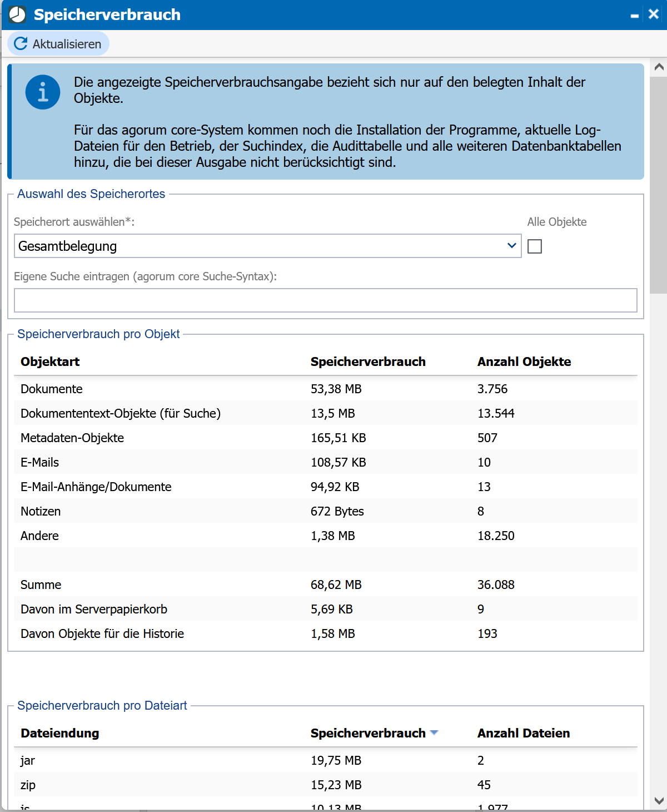Click the scrollbar up arrow
Screen dimensions: 667x812
(x=659, y=67)
